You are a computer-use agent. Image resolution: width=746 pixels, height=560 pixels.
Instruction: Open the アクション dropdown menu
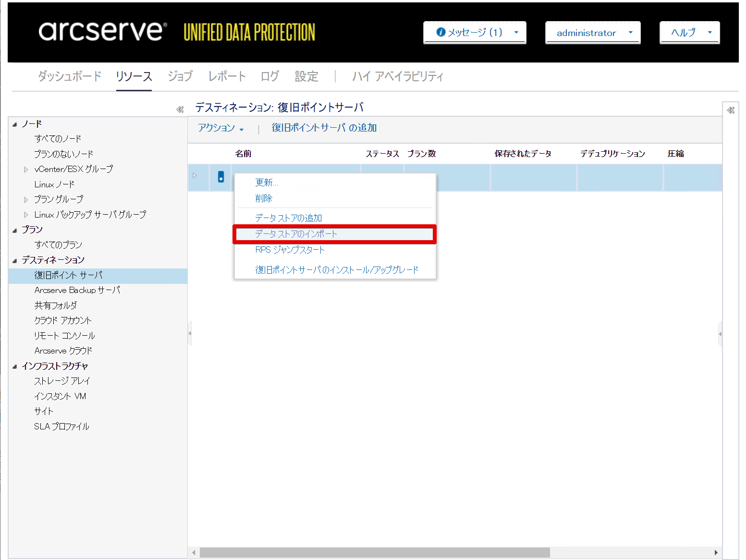pos(221,128)
